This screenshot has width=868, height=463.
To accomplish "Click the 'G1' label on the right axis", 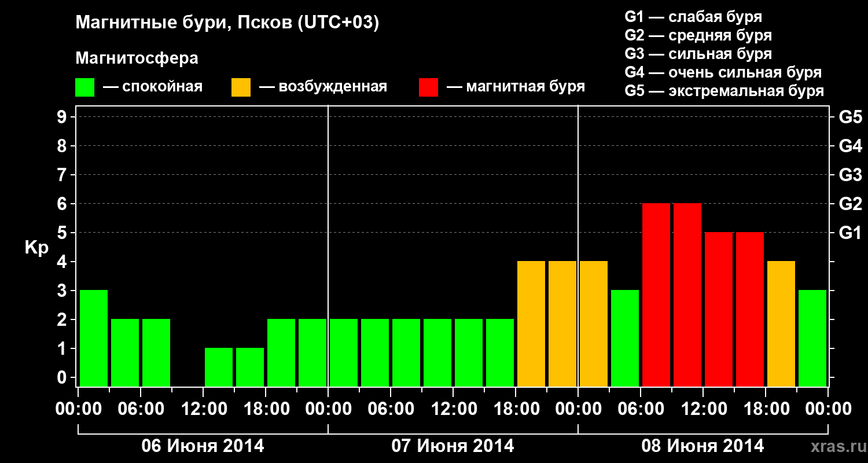I will tap(850, 233).
